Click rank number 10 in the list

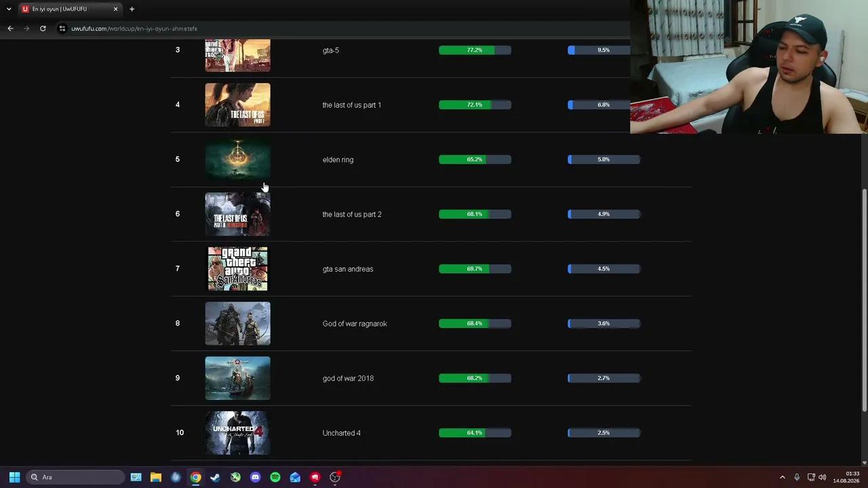click(x=180, y=433)
